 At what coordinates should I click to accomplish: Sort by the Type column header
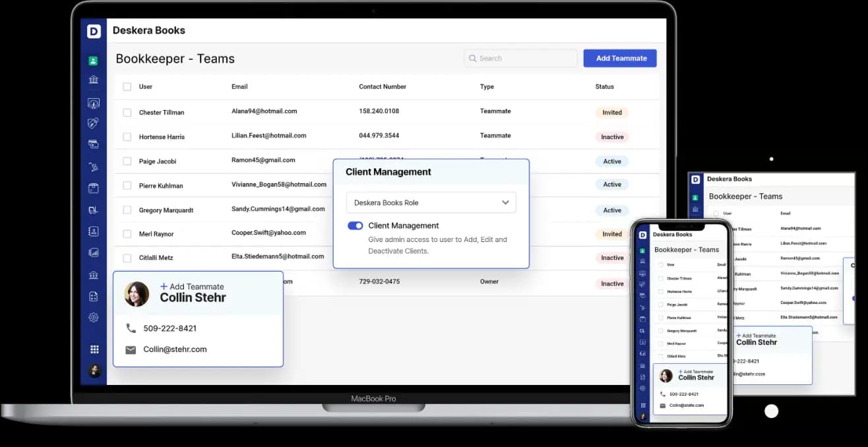tap(487, 86)
